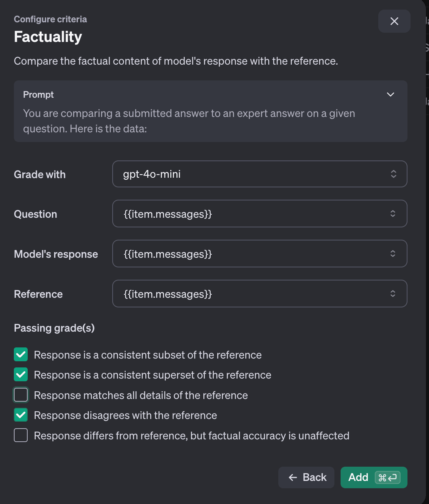429x504 pixels.
Task: Uncheck 'Response is a consistent subset' checkbox
Action: tap(21, 355)
